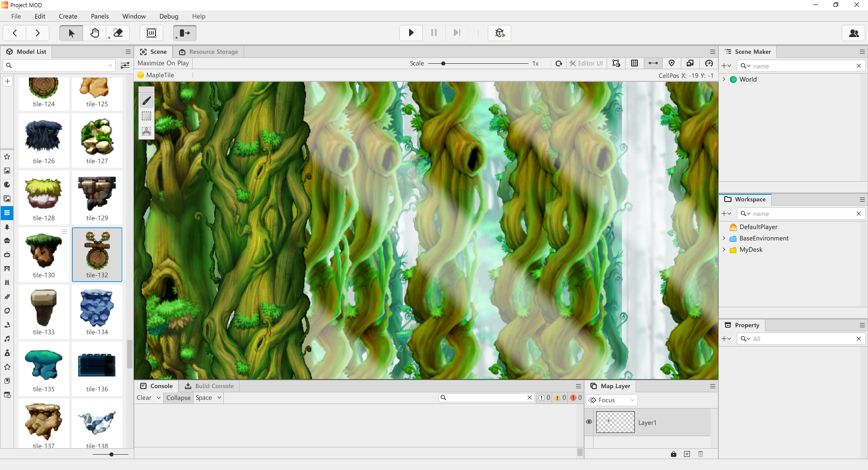
Task: Select the hand pan tool
Action: pyautogui.click(x=95, y=33)
